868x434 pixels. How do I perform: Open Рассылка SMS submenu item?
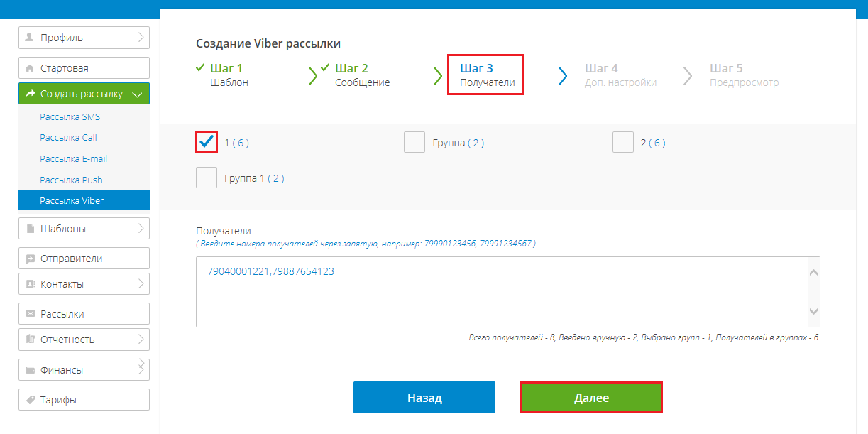pyautogui.click(x=84, y=116)
